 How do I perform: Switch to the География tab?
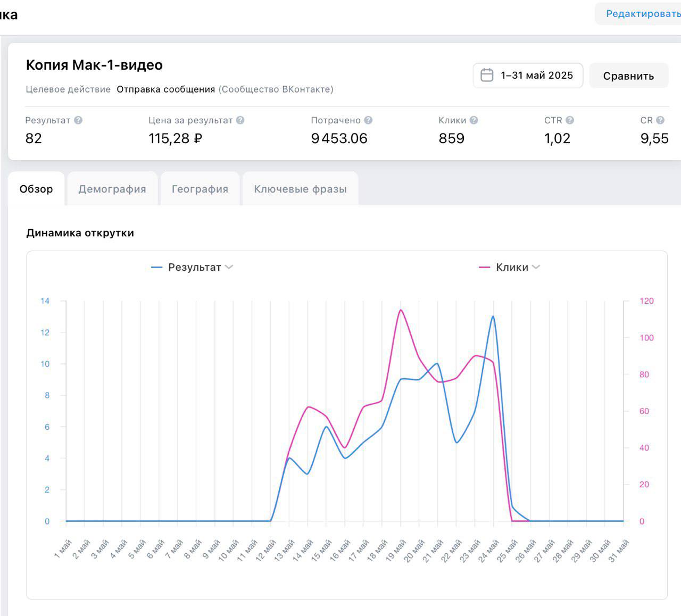(x=200, y=189)
